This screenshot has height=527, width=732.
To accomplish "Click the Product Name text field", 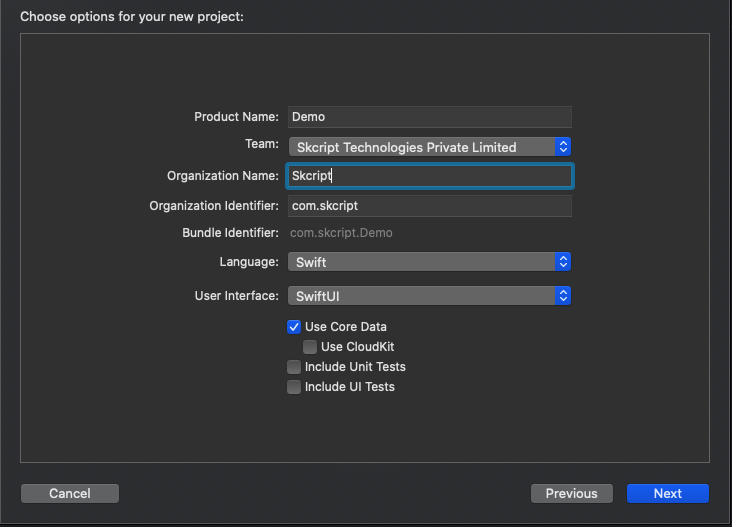I will point(429,117).
